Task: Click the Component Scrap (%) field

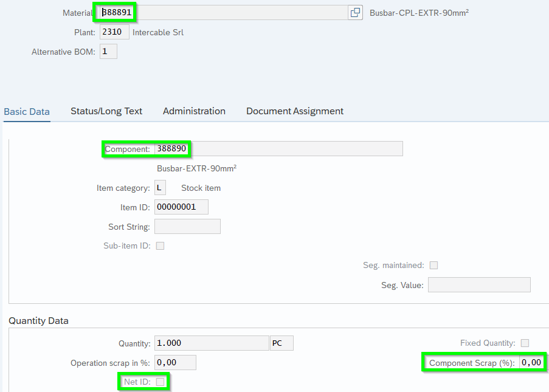Action: pos(531,363)
